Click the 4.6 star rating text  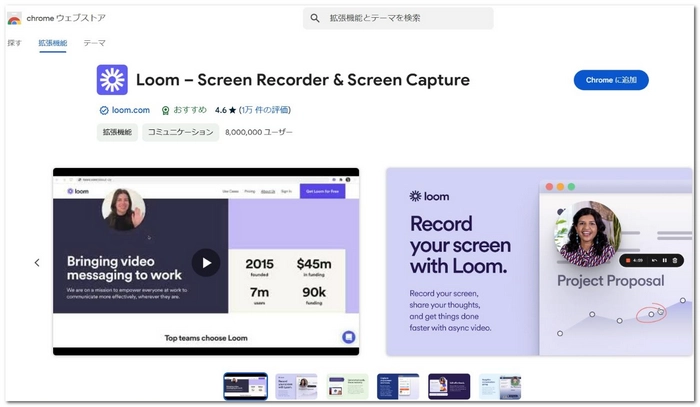pyautogui.click(x=225, y=110)
